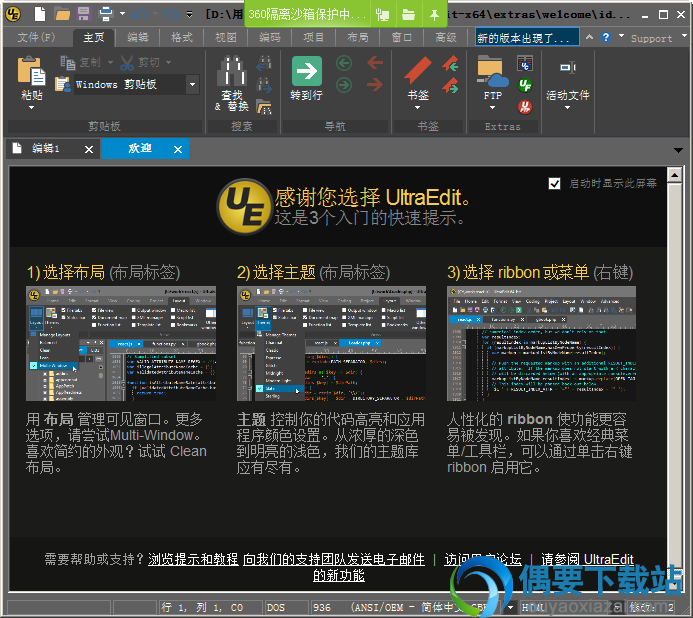
Task: Open the FTP cloud folder icon
Action: tap(492, 71)
